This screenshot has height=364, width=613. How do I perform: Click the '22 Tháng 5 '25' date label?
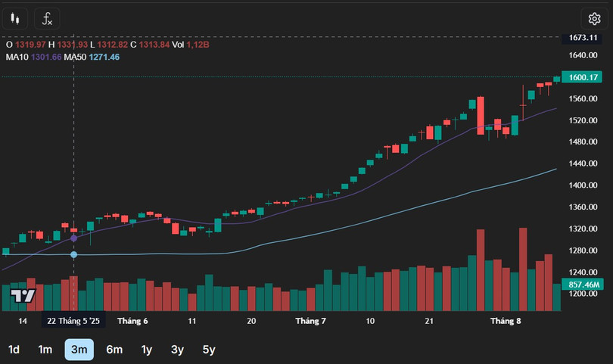(73, 321)
